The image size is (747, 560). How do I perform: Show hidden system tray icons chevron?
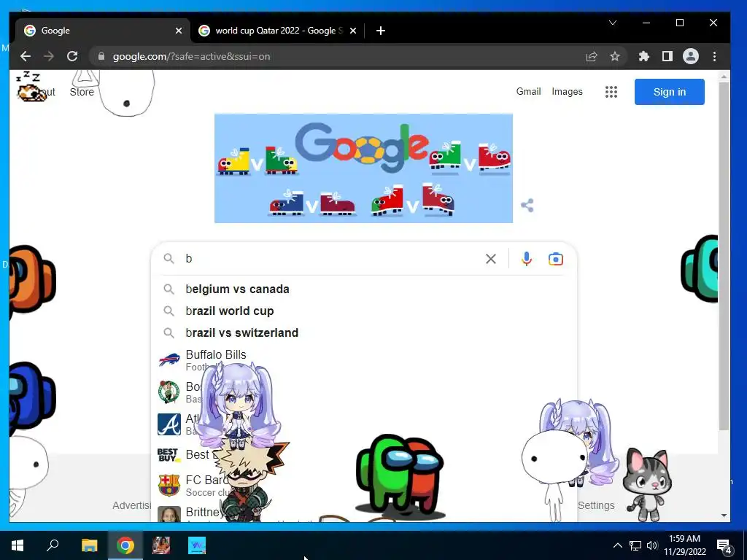point(617,545)
